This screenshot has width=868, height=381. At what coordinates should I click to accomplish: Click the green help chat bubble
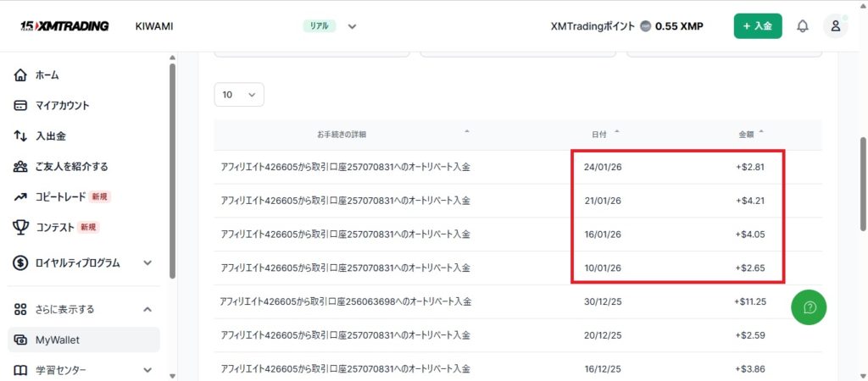(809, 307)
